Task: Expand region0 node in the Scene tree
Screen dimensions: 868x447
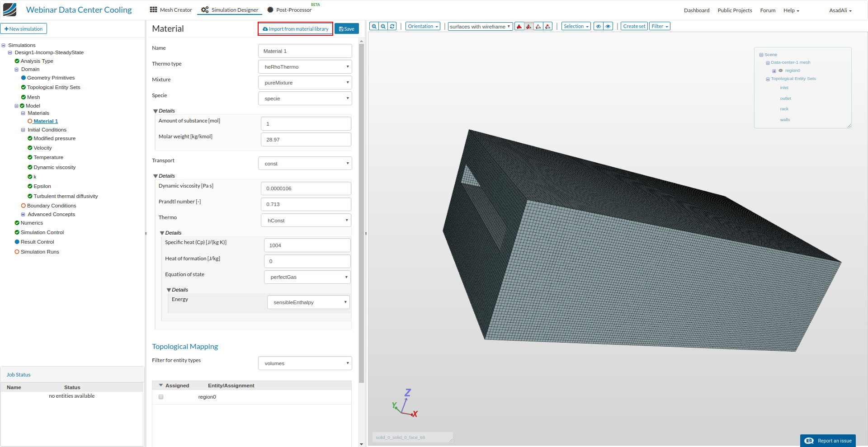Action: (774, 71)
